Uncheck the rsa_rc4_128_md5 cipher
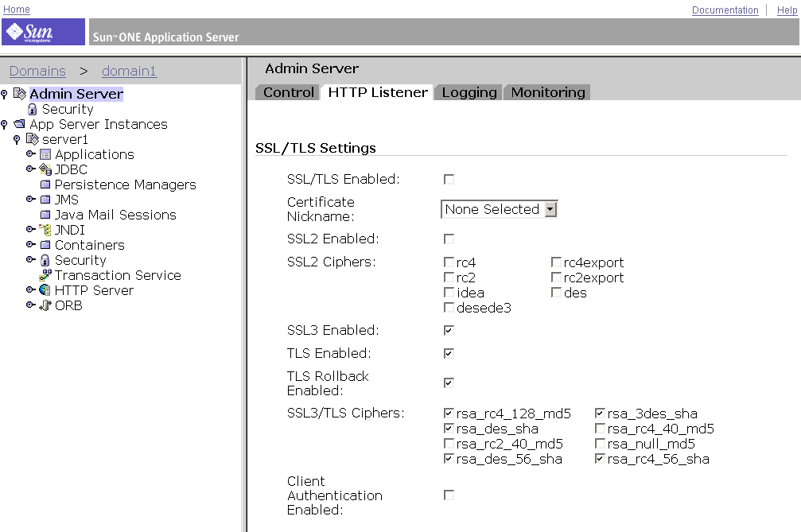 click(449, 413)
